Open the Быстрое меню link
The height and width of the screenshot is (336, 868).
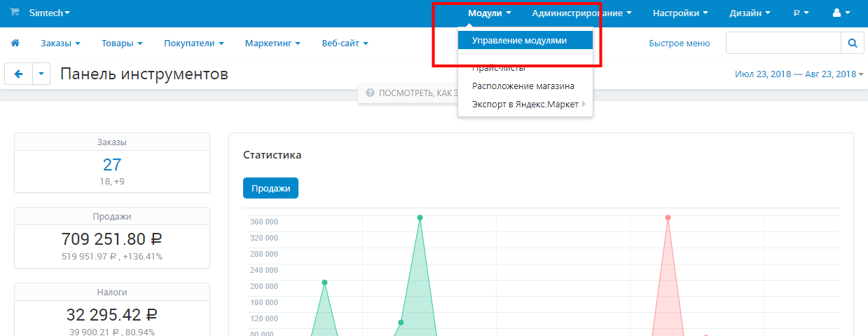coord(680,43)
